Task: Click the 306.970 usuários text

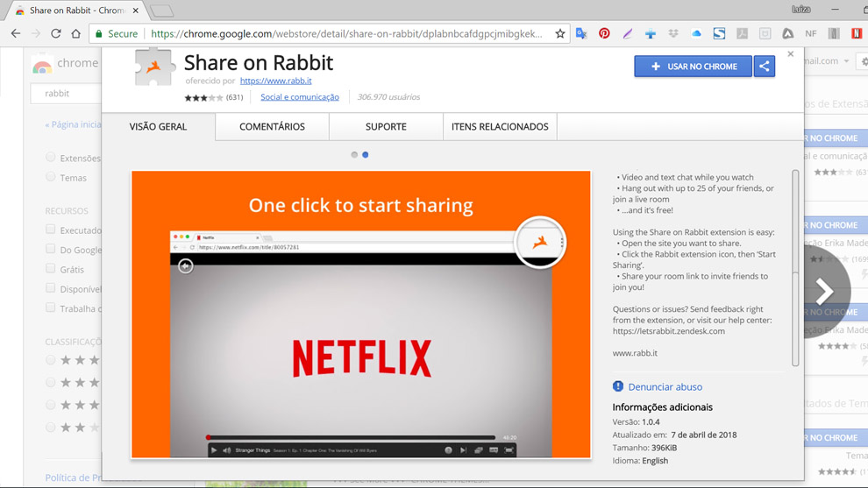Action: (388, 97)
